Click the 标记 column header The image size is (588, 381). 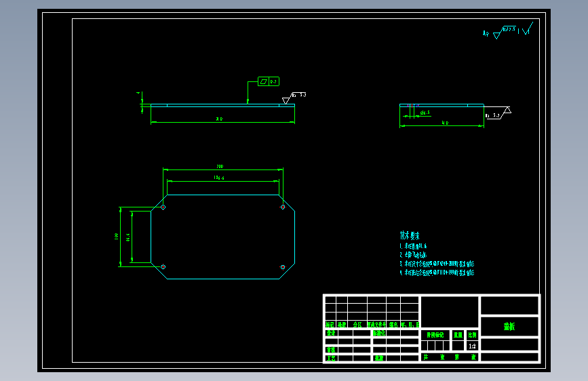330,324
